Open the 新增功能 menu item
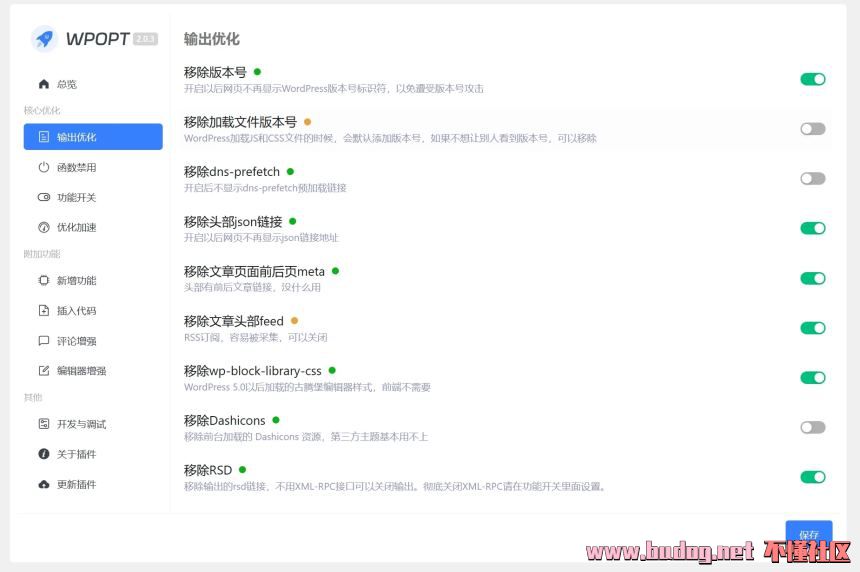This screenshot has height=572, width=860. [93, 280]
